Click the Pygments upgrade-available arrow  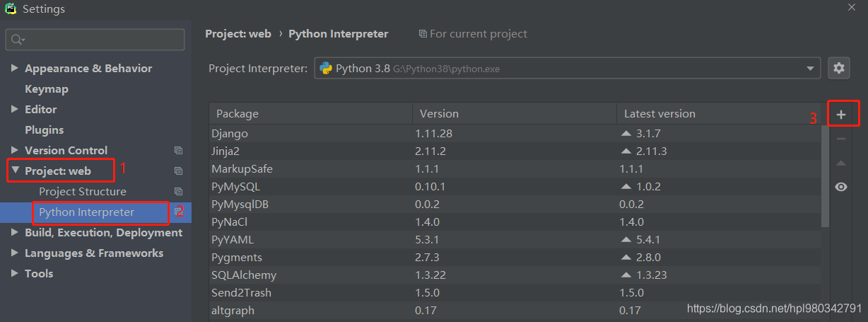click(626, 257)
